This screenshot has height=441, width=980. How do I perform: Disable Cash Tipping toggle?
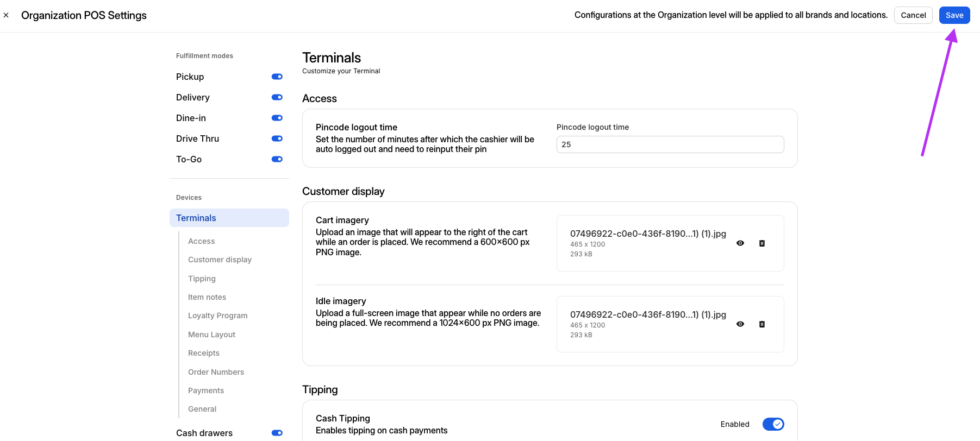pyautogui.click(x=773, y=424)
